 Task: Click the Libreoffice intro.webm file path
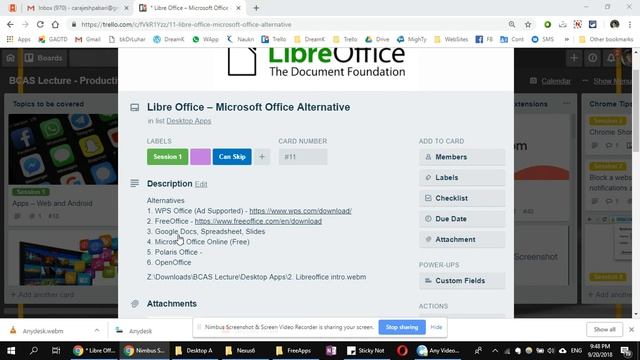tap(256, 277)
